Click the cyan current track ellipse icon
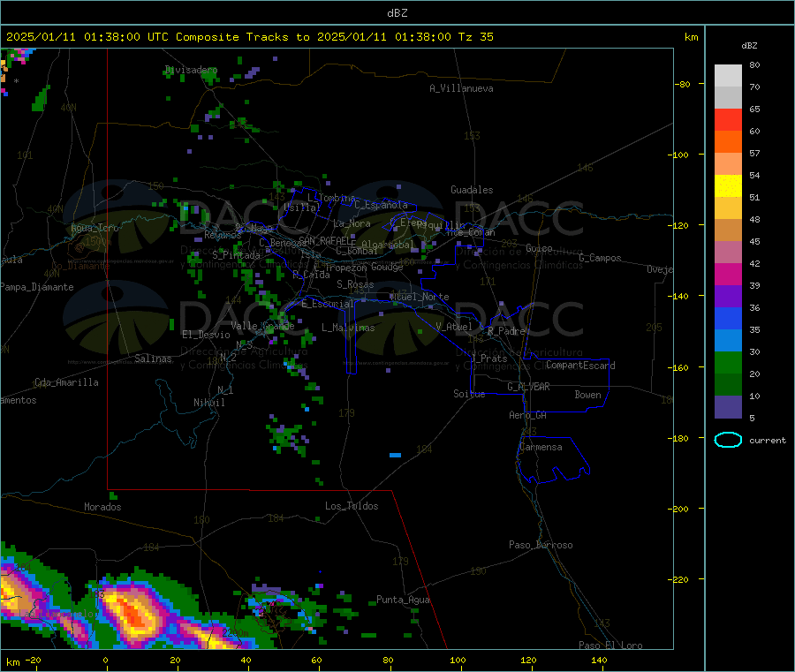This screenshot has width=795, height=672. [x=728, y=440]
